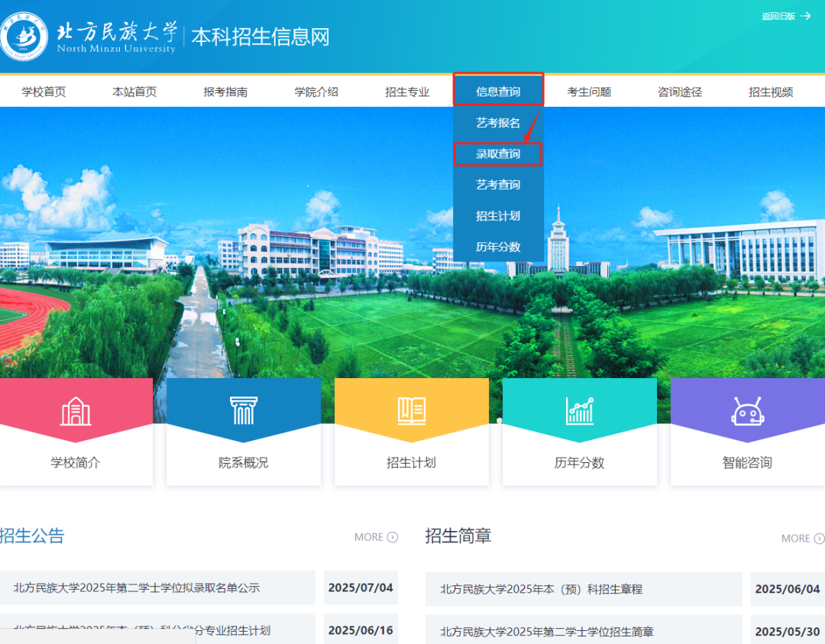This screenshot has width=825, height=644.
Task: Select 录取查询 from the dropdown list
Action: (498, 154)
